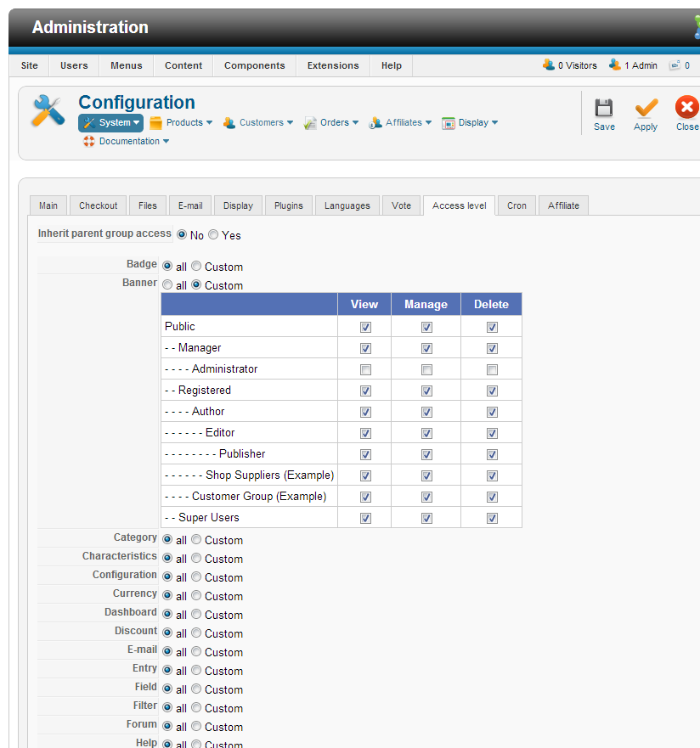Click the 1 Admin link

(x=641, y=65)
